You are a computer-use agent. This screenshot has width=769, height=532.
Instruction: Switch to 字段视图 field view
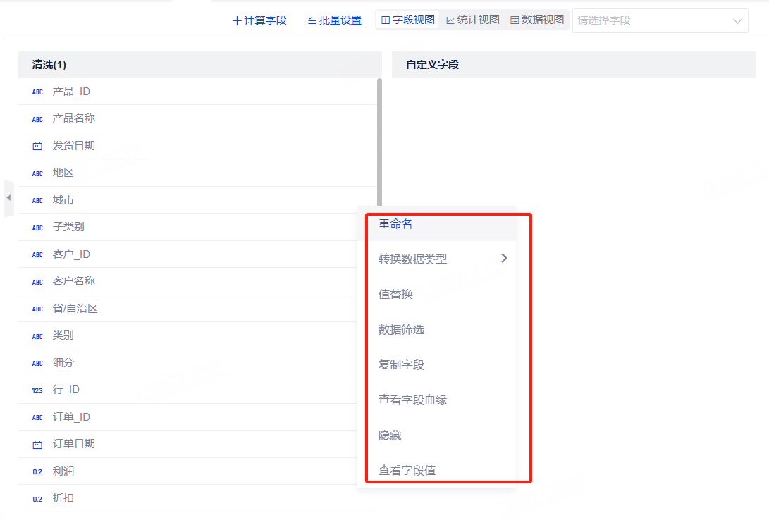coord(408,20)
